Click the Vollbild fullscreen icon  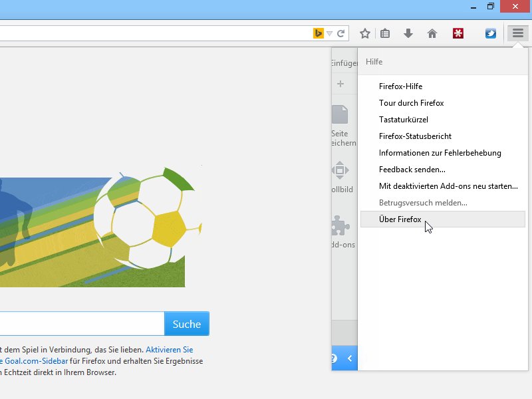(340, 170)
